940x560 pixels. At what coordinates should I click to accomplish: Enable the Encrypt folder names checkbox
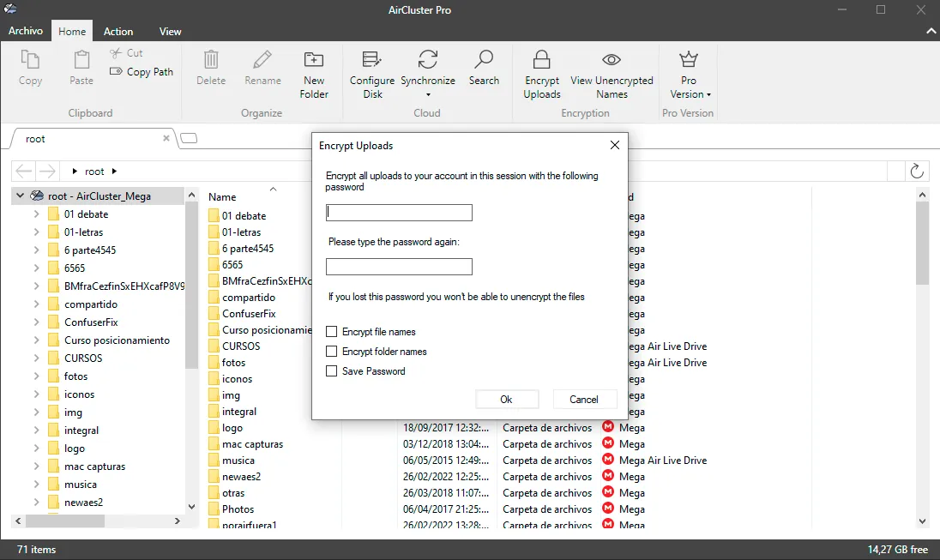tap(332, 352)
